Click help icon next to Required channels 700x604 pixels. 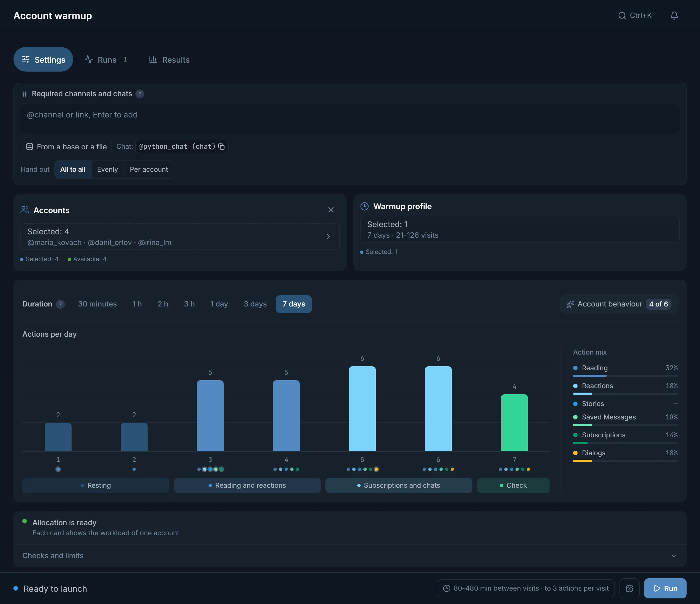coord(139,94)
